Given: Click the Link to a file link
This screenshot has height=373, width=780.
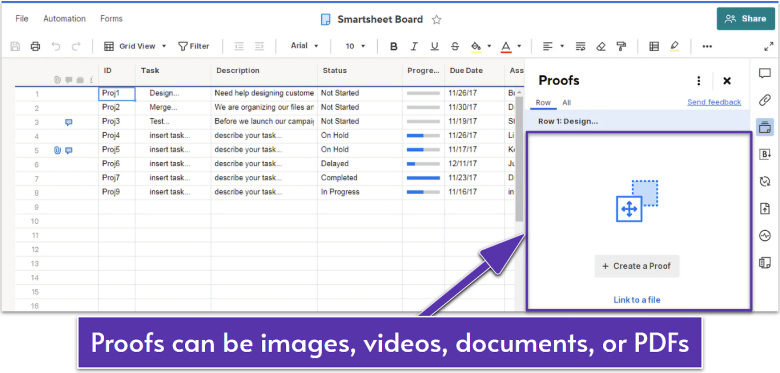Looking at the screenshot, I should [x=637, y=299].
